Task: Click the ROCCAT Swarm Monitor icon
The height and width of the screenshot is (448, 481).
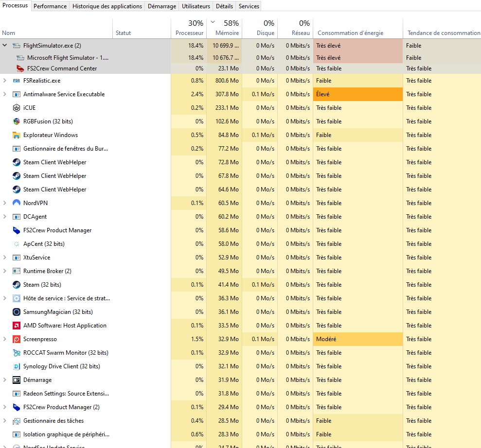Action: point(16,353)
